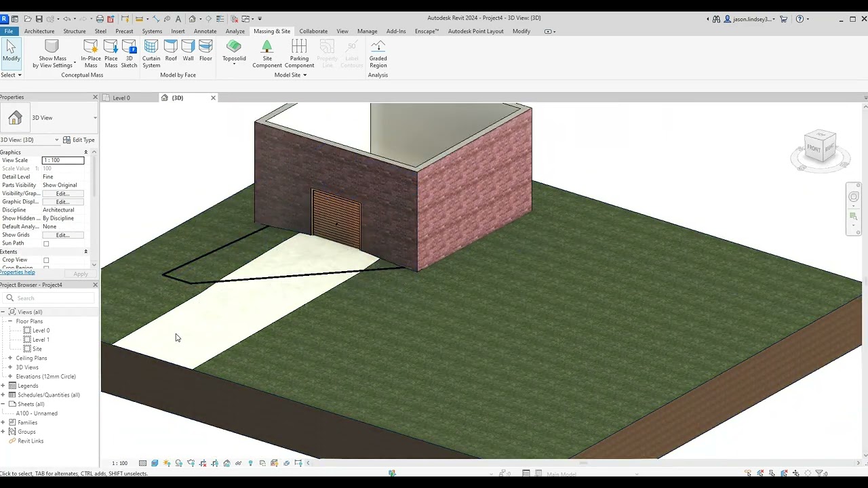
Task: Expand the Ceiling Plans node
Action: 10,358
